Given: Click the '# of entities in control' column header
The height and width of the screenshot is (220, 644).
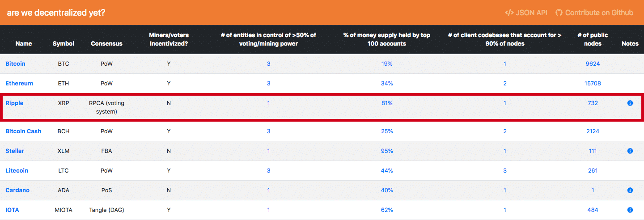Looking at the screenshot, I should [x=268, y=39].
